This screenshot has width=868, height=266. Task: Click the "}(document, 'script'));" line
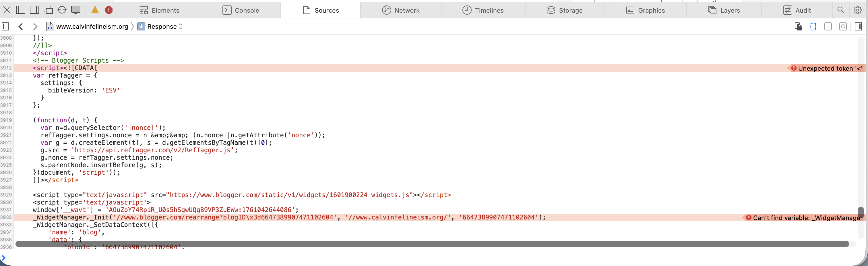(x=76, y=172)
